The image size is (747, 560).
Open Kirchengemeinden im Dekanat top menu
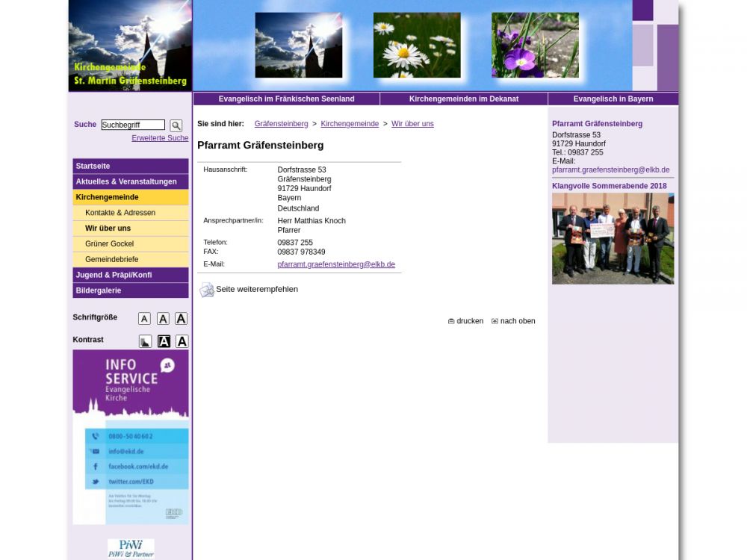463,99
